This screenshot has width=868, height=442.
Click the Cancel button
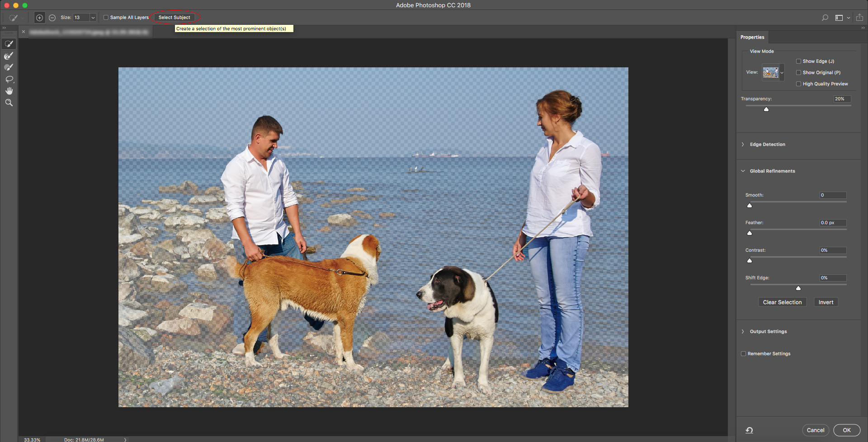pyautogui.click(x=816, y=430)
